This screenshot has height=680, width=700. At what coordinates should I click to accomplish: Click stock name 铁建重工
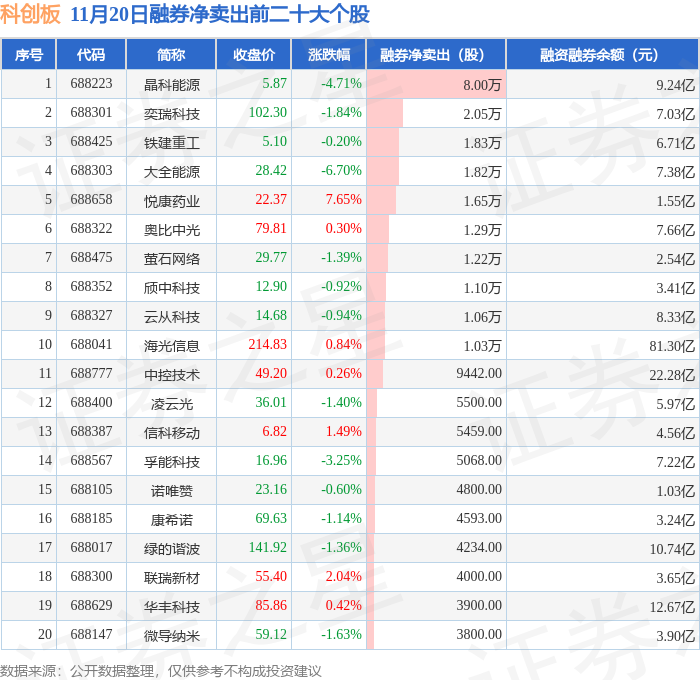[171, 142]
